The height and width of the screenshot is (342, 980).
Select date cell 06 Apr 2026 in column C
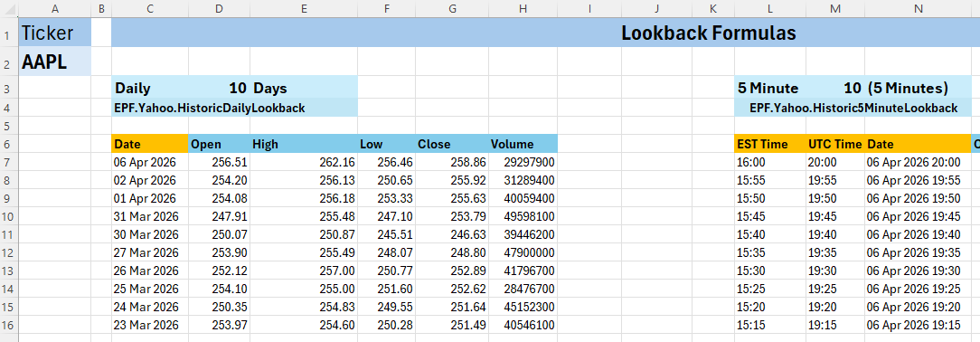click(150, 163)
